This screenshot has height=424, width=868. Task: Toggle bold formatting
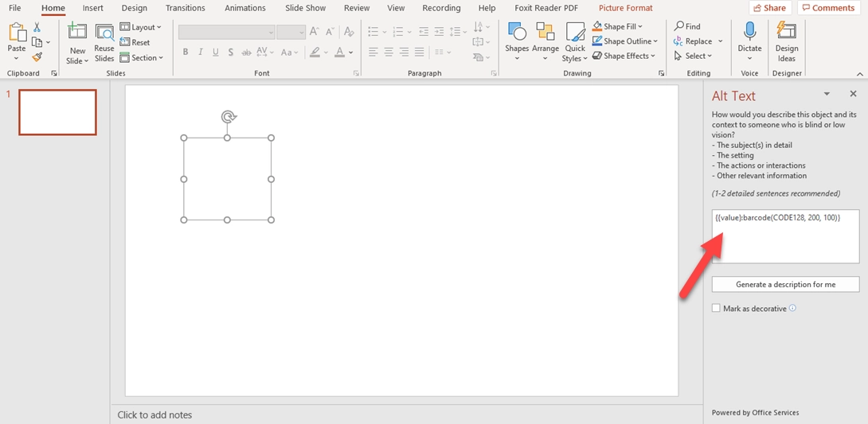coord(186,52)
